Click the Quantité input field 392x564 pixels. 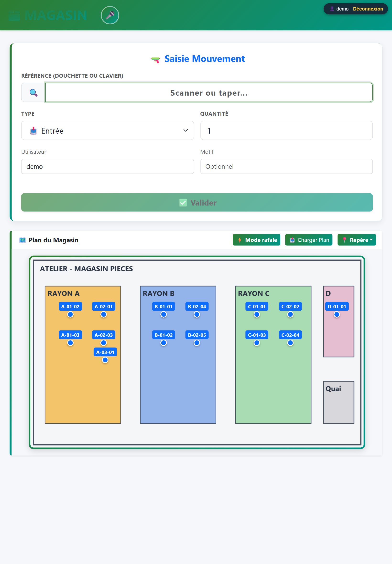(x=286, y=130)
